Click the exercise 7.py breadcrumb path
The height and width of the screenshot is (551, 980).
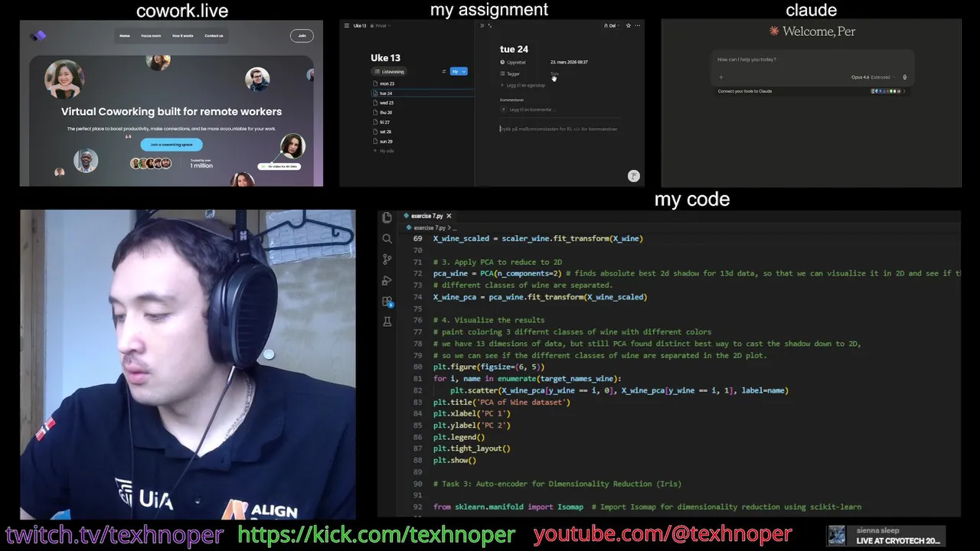tap(429, 227)
